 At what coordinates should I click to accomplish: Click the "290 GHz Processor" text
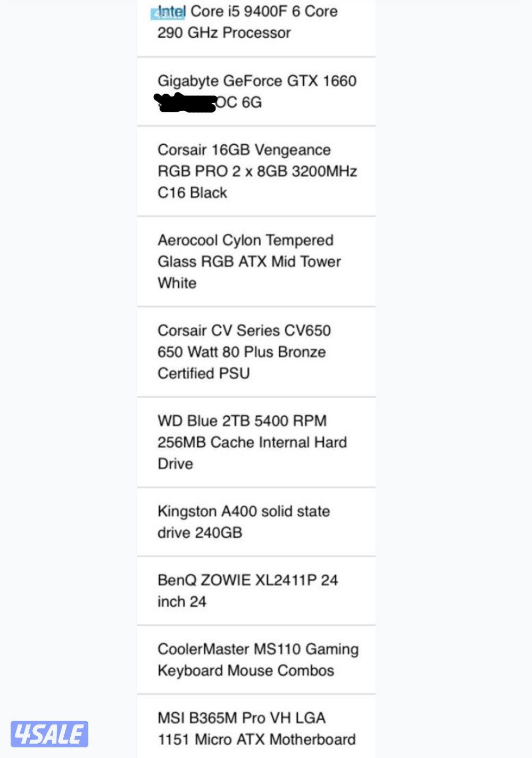(x=224, y=33)
